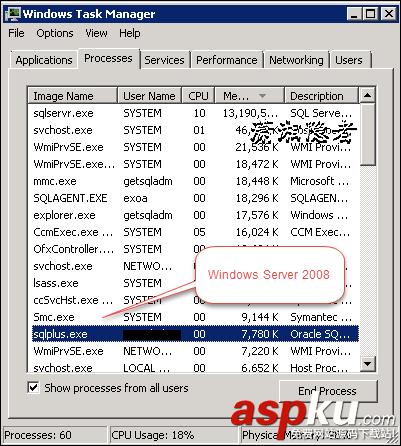Click the scrollbar up arrow

368,96
